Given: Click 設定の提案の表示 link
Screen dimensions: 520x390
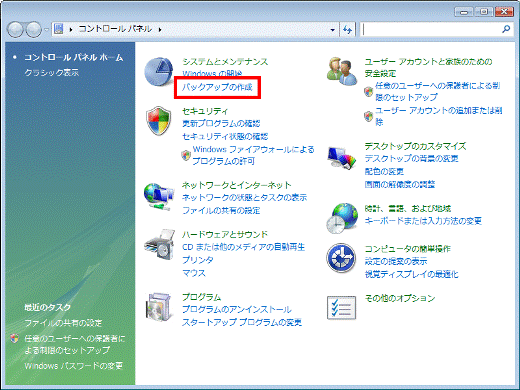Looking at the screenshot, I should click(396, 261).
